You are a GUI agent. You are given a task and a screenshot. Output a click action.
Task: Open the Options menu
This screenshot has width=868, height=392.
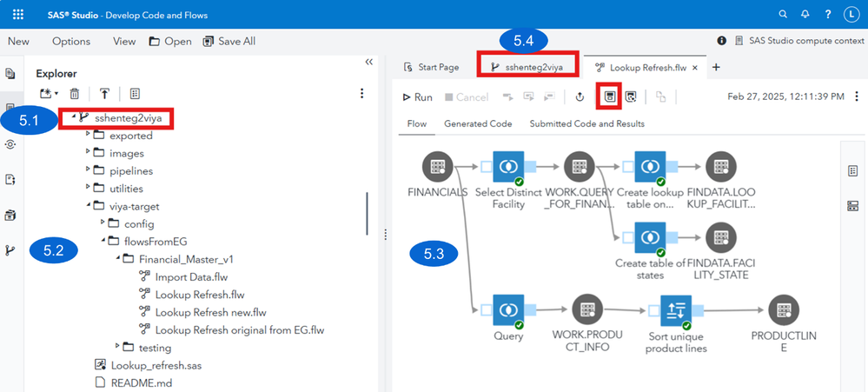point(71,42)
